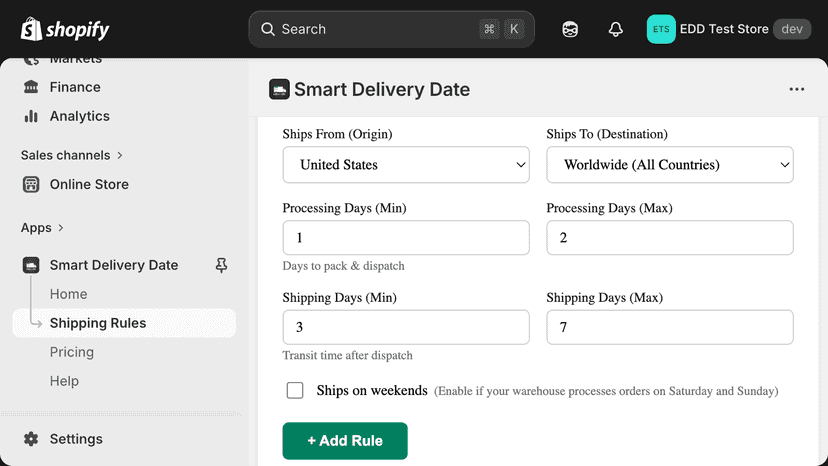This screenshot has height=466, width=828.
Task: Click the ETS store avatar
Action: 661,29
